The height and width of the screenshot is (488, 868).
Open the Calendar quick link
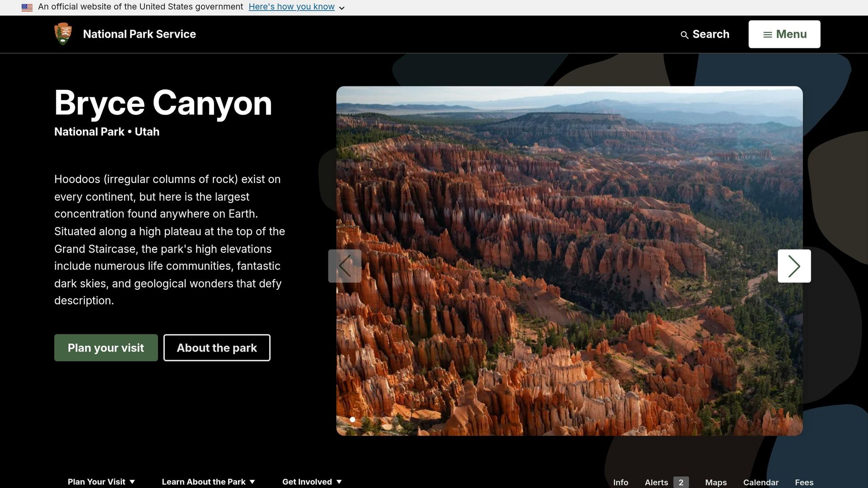click(761, 482)
